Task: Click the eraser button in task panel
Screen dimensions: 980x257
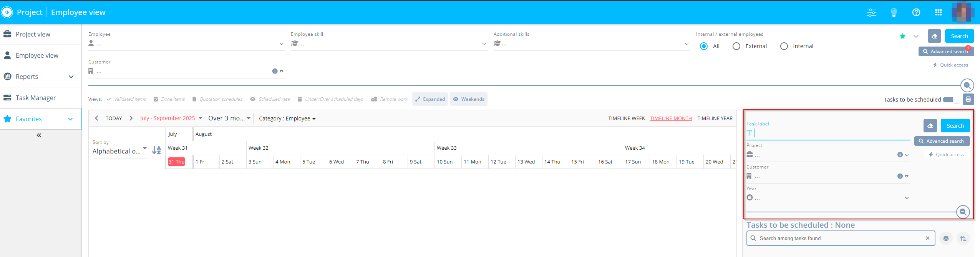Action: click(930, 126)
